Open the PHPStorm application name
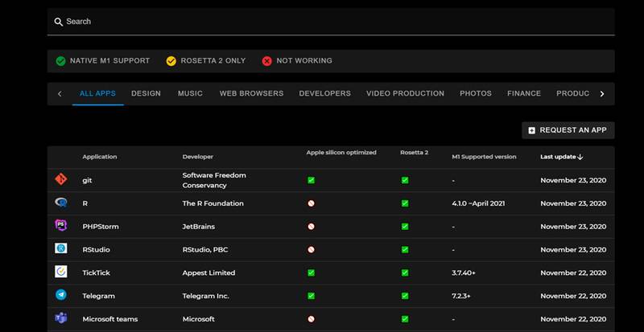 (100, 227)
